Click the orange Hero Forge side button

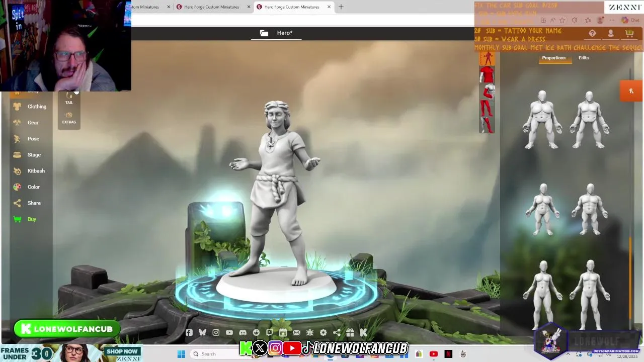pos(631,91)
